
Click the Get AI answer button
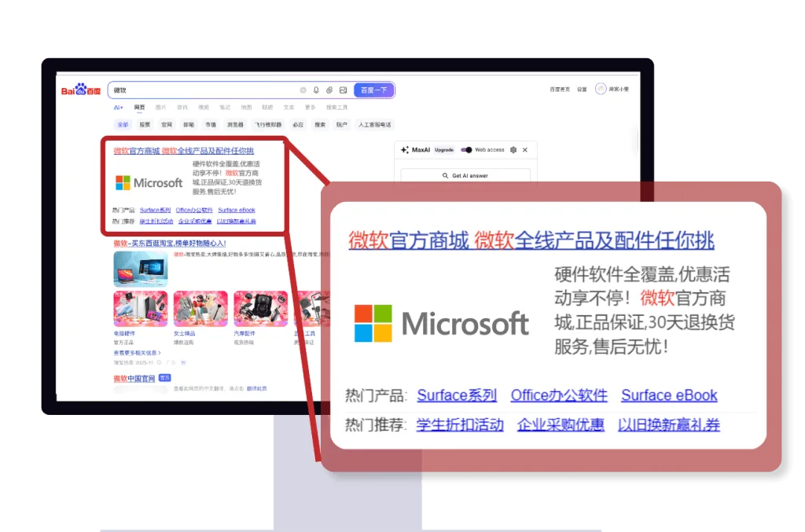tap(465, 175)
